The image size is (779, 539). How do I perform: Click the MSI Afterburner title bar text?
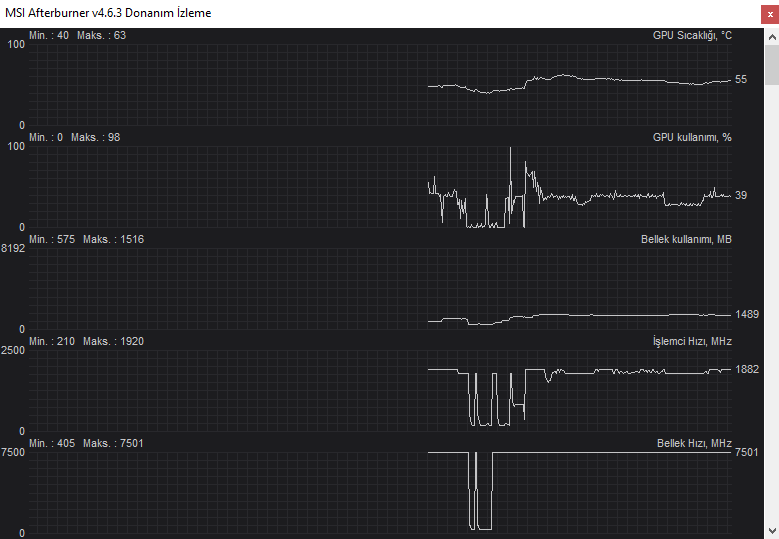[108, 13]
